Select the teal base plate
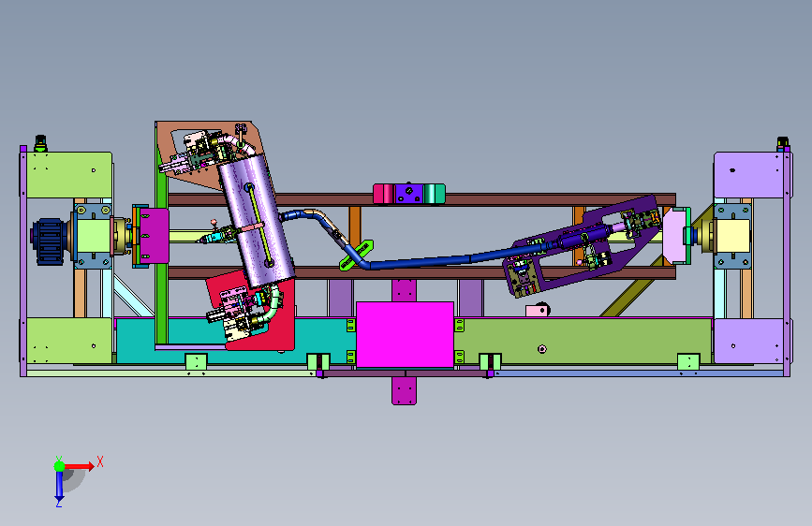Screen dimensions: 812x526 (x=233, y=342)
